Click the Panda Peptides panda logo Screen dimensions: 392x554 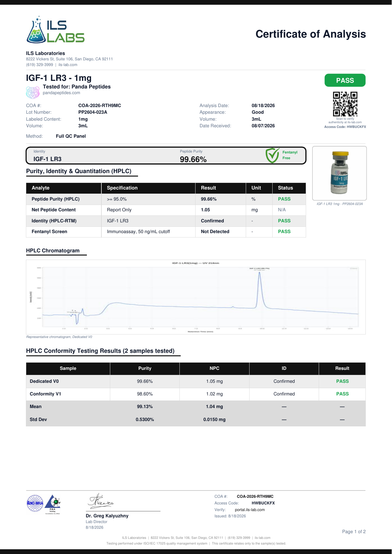point(33,92)
